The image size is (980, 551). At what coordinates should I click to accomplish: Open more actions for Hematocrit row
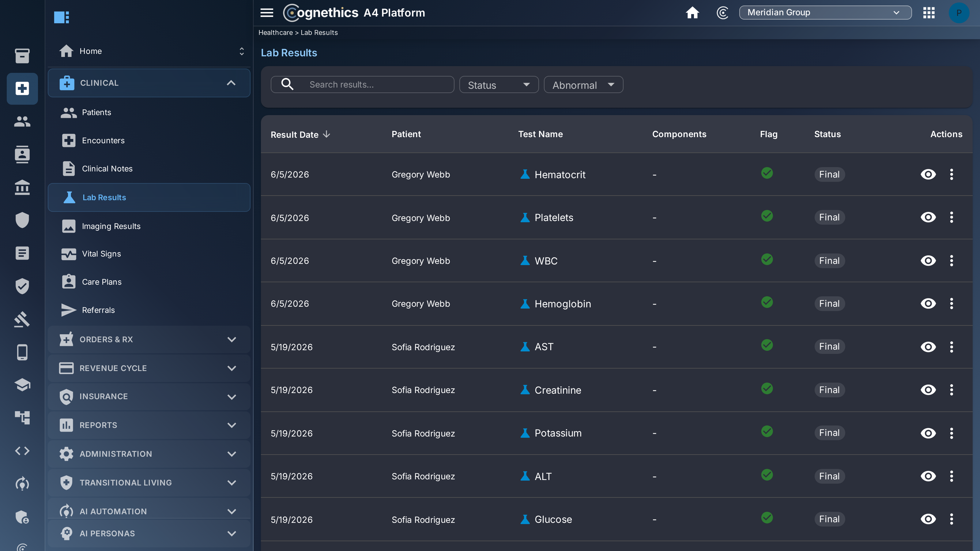pyautogui.click(x=952, y=174)
